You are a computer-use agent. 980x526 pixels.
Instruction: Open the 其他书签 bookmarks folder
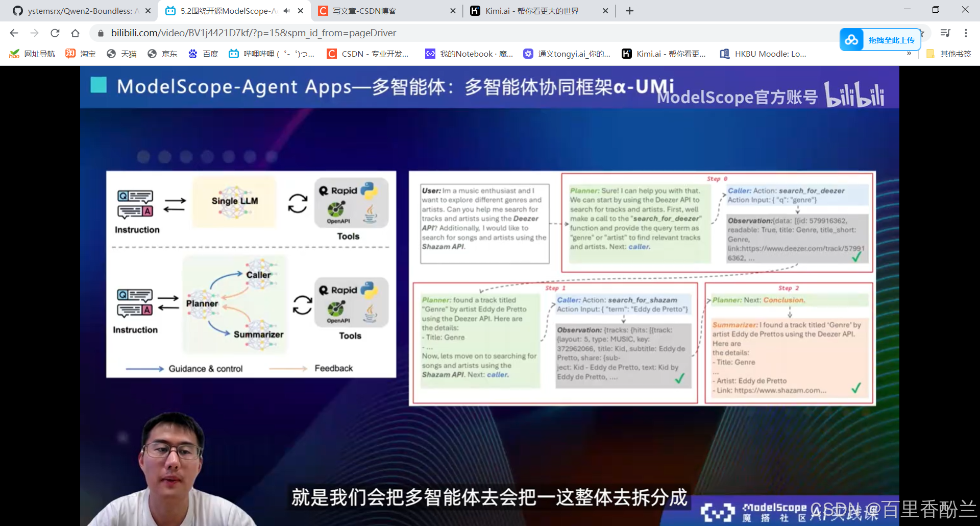click(949, 54)
